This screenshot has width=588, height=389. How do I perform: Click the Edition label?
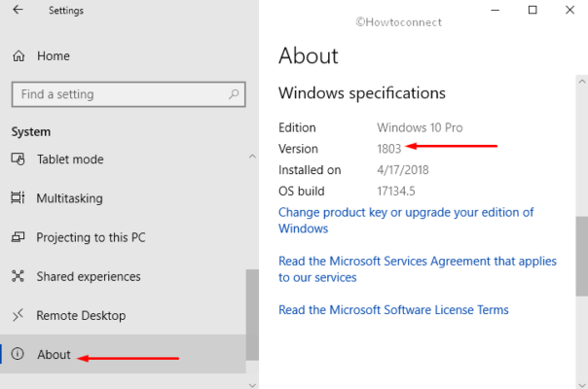point(297,127)
